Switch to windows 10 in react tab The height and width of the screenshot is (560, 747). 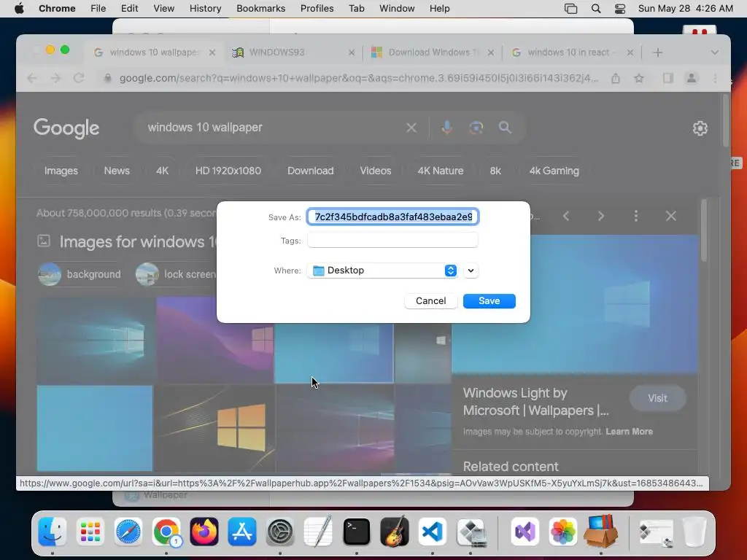(572, 52)
